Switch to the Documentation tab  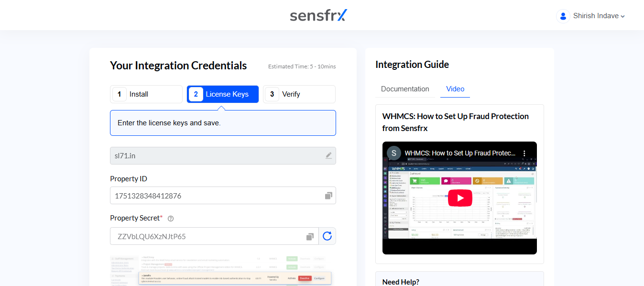click(x=405, y=89)
